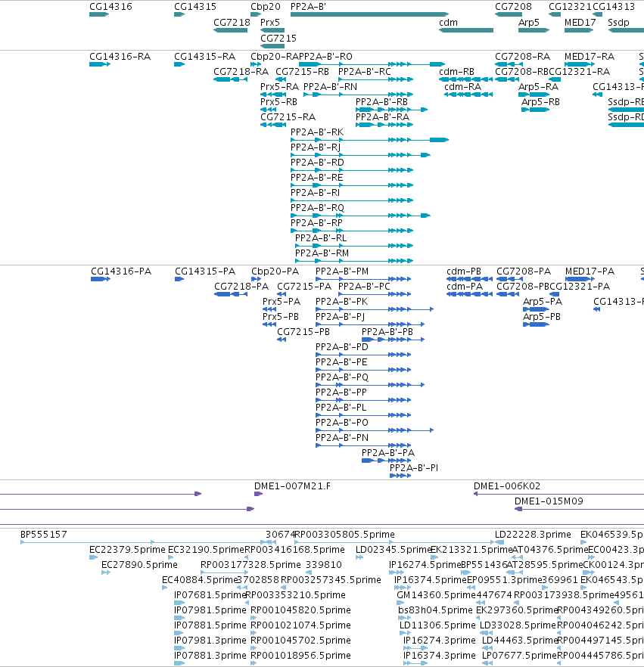The height and width of the screenshot is (667, 644).
Task: Select the CG14316-RA transcript label
Action: pos(120,57)
